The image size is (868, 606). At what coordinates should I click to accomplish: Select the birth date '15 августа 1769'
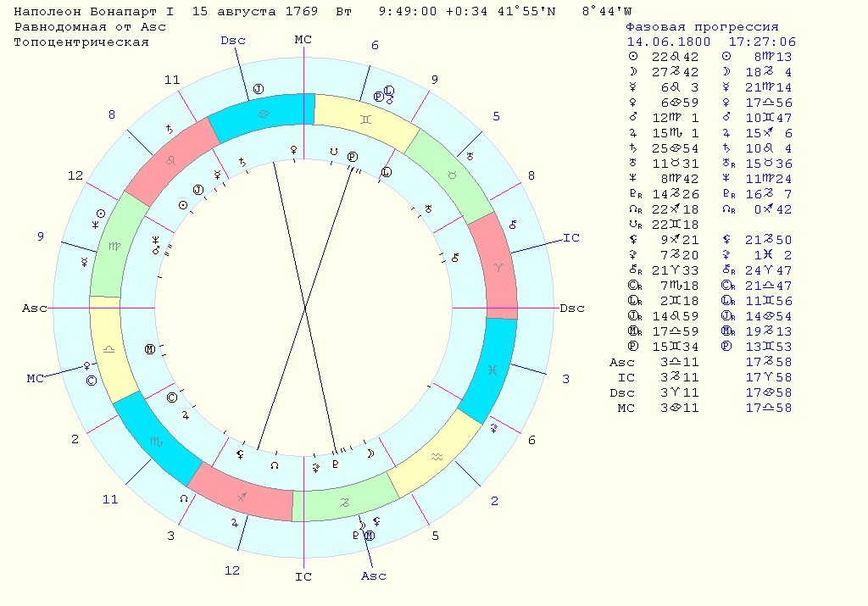pyautogui.click(x=255, y=11)
